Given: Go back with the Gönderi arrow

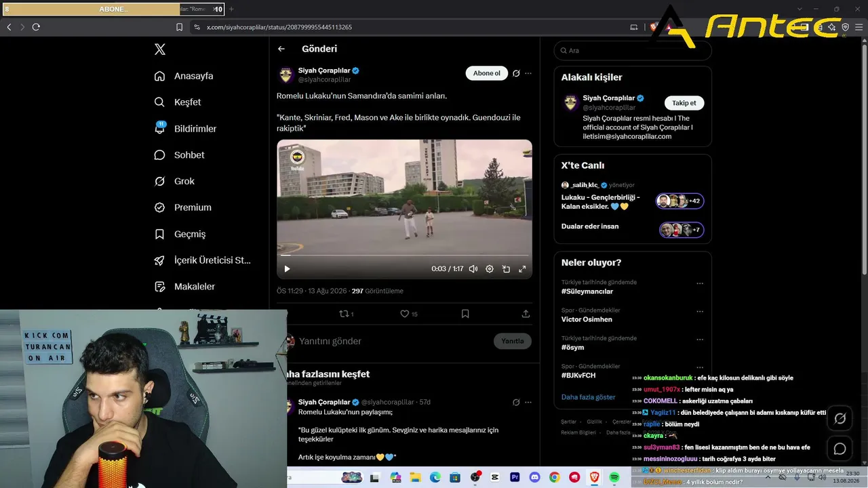Looking at the screenshot, I should [281, 49].
